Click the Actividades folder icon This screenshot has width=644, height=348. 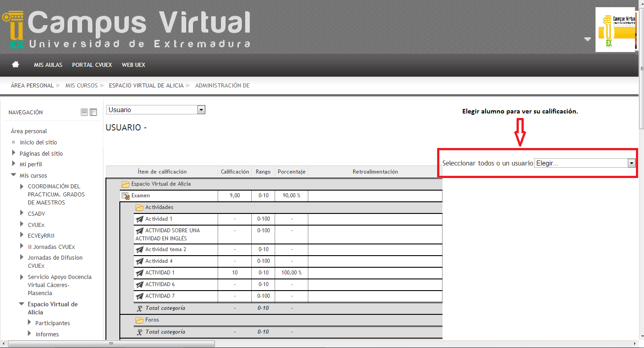click(x=140, y=207)
